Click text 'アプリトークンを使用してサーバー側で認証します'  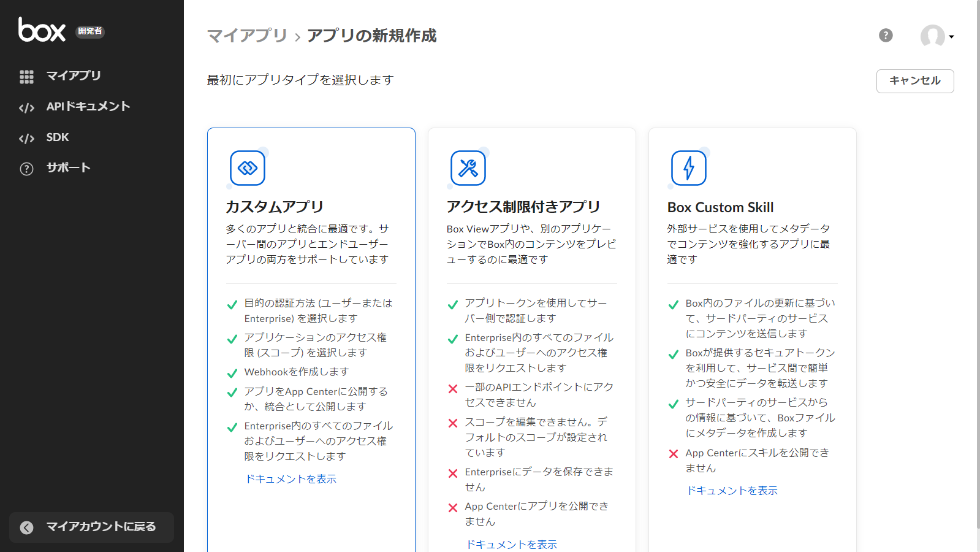(536, 311)
